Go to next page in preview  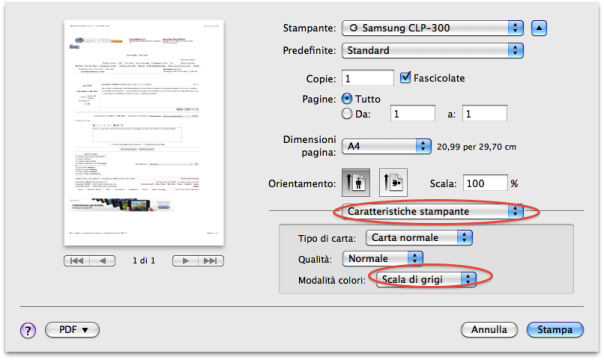(x=185, y=261)
